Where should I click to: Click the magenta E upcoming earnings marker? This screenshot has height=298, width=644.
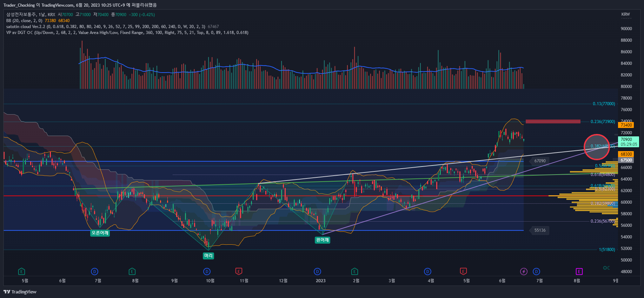pyautogui.click(x=579, y=271)
